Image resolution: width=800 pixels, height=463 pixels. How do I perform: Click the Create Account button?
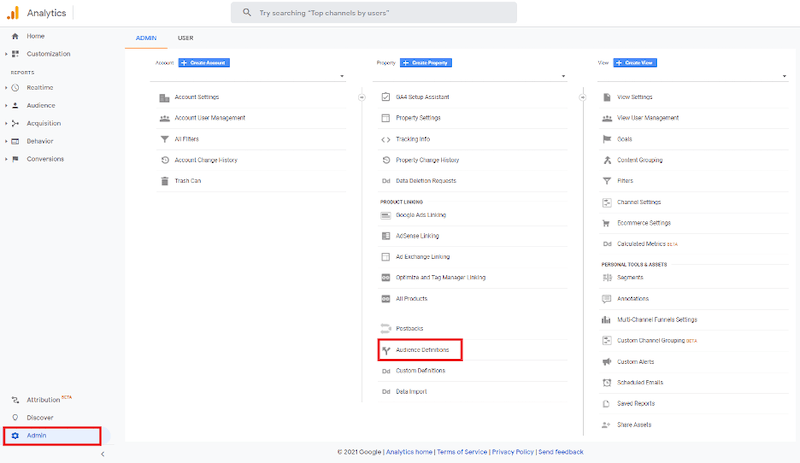coord(204,63)
